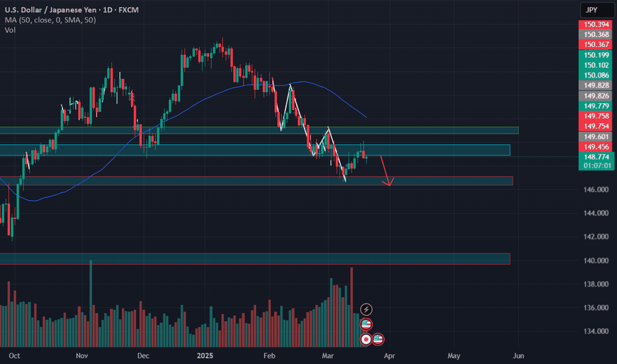Screen dimensions: 617x364
Task: Click the 149.754 red price label
Action: (596, 126)
